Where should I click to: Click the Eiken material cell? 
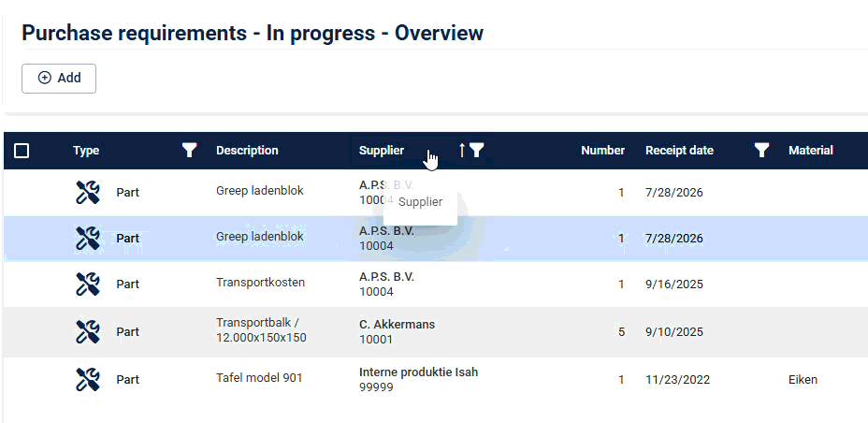(803, 380)
